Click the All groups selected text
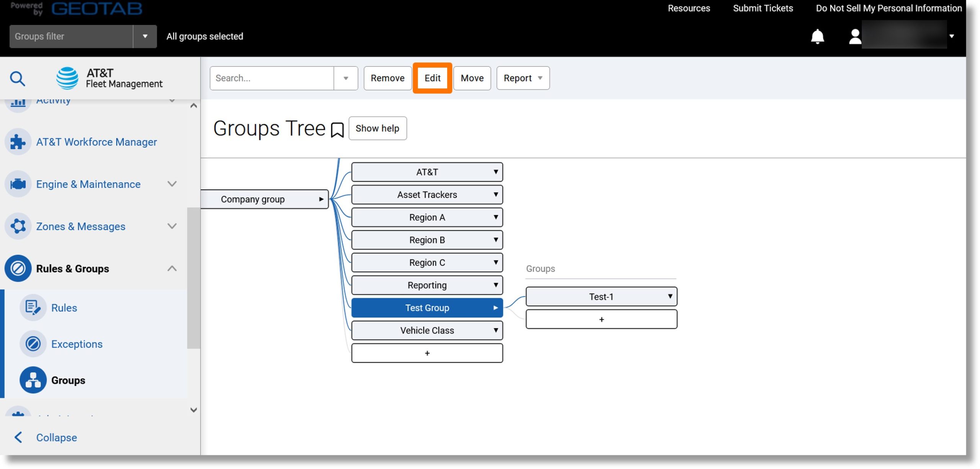 coord(205,36)
